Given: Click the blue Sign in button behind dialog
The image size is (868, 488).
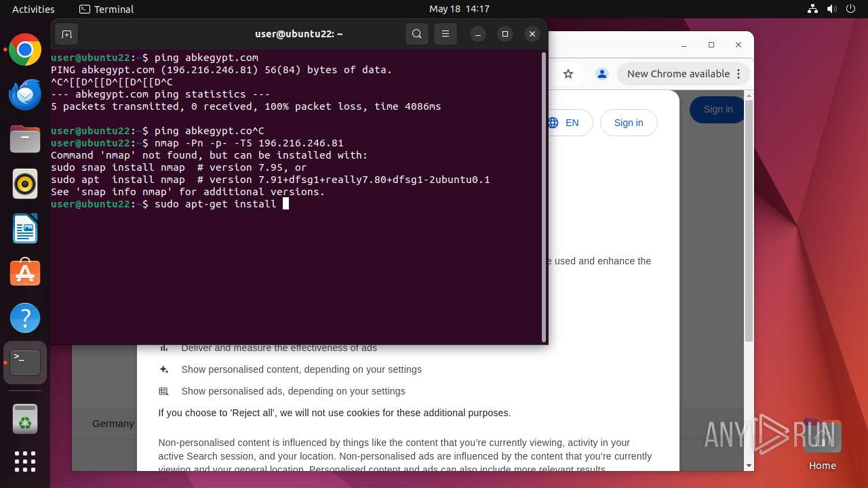Looking at the screenshot, I should point(717,109).
